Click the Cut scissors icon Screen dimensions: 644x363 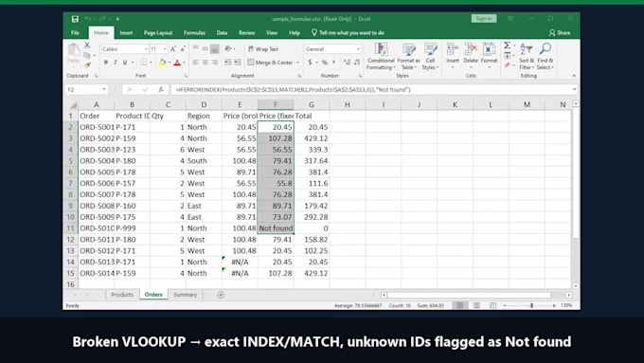(x=87, y=45)
